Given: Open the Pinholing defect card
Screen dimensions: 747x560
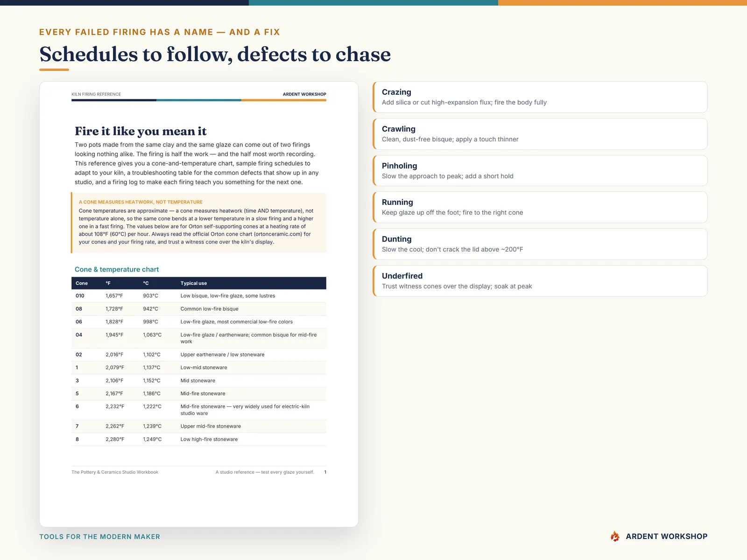Looking at the screenshot, I should tap(540, 171).
